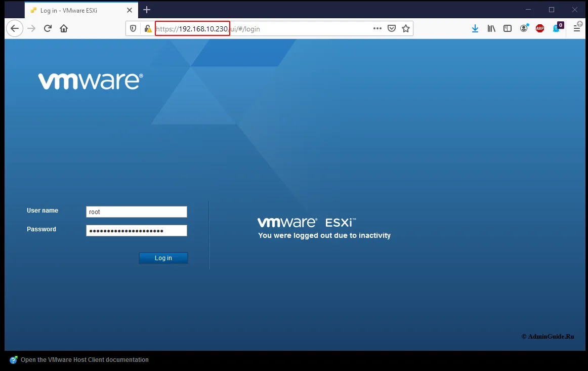Viewport: 588px width, 371px height.
Task: Focus the Password field
Action: (137, 230)
